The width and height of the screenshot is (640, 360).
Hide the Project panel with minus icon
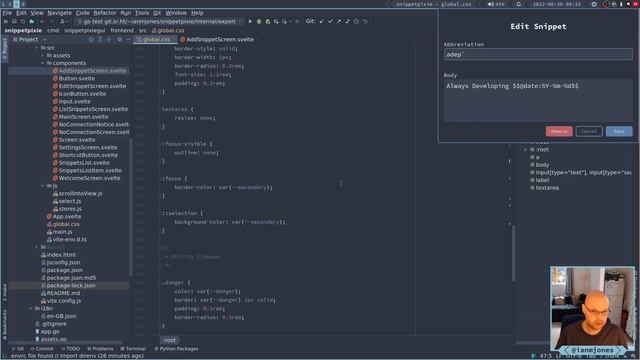click(x=128, y=40)
